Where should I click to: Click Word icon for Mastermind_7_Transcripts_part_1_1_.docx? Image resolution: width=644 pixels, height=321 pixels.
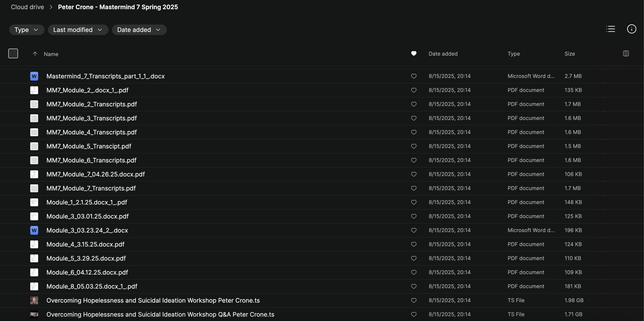point(34,76)
